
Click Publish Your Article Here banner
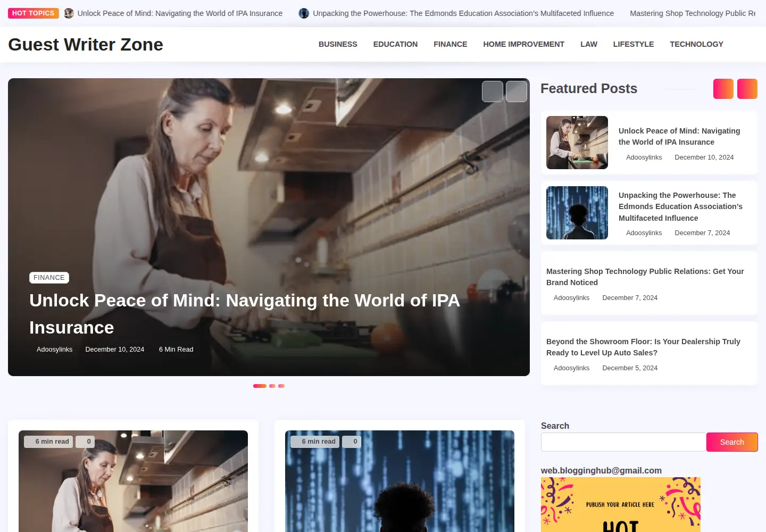(x=621, y=504)
